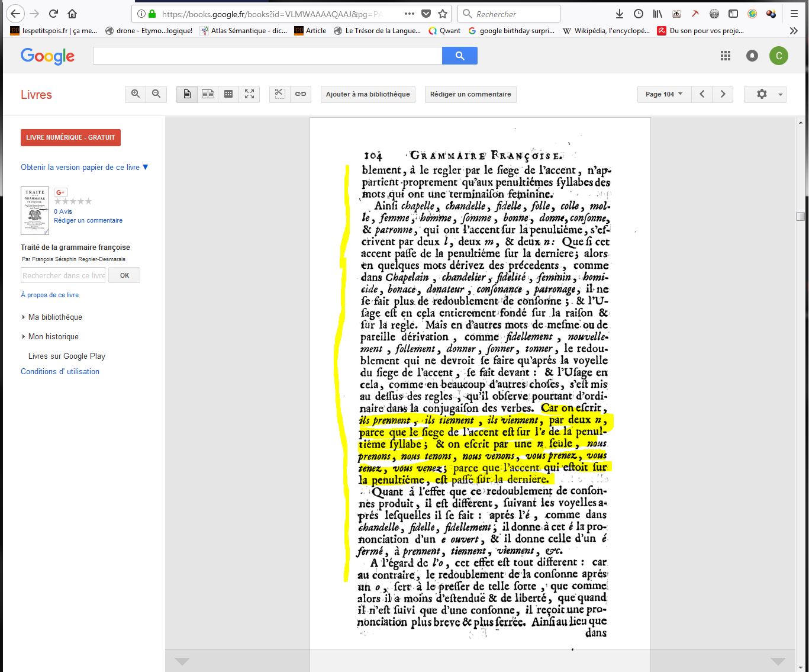The width and height of the screenshot is (809, 672).
Task: Open the link sharing icon
Action: point(301,94)
